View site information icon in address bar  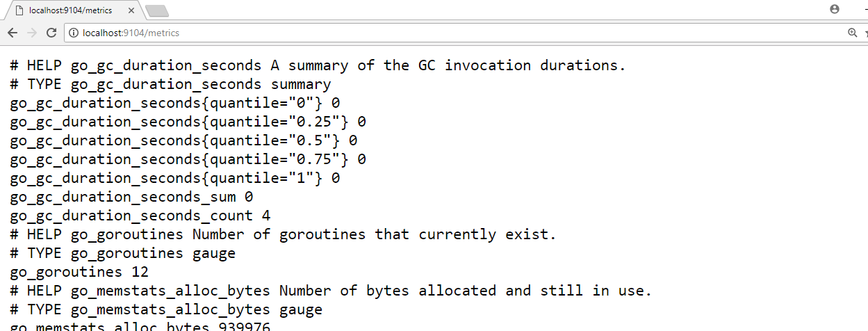pos(73,33)
